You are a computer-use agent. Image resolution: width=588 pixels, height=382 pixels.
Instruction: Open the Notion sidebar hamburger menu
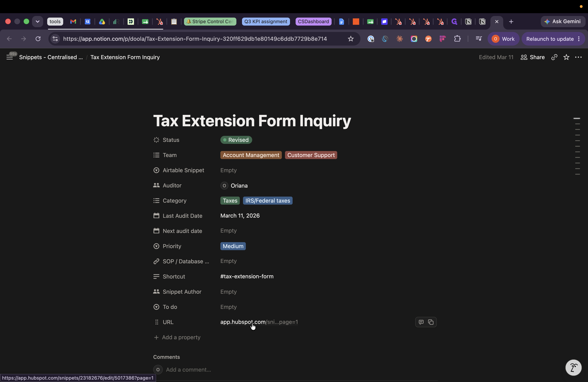tap(9, 57)
